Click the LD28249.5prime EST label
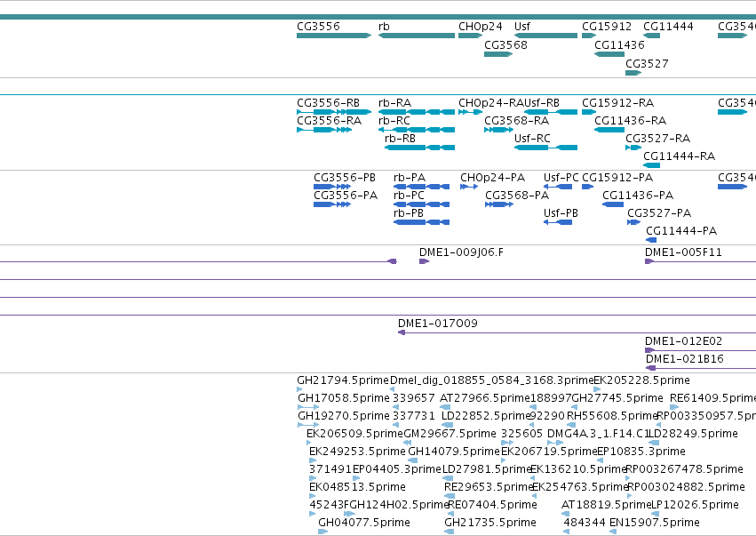This screenshot has height=536, width=756. click(693, 434)
